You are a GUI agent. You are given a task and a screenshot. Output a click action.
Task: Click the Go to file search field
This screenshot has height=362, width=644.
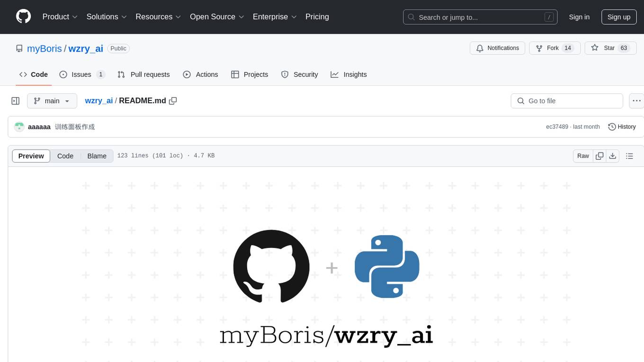coord(567,101)
